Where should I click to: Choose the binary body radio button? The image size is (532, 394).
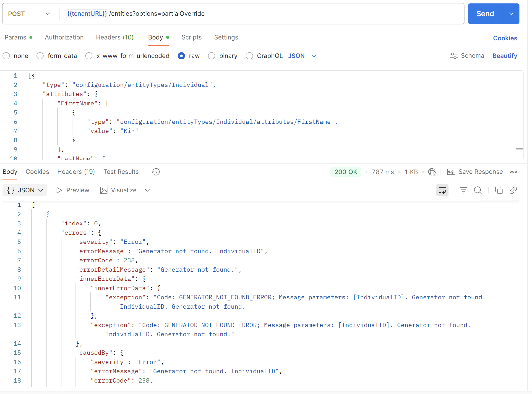point(211,56)
